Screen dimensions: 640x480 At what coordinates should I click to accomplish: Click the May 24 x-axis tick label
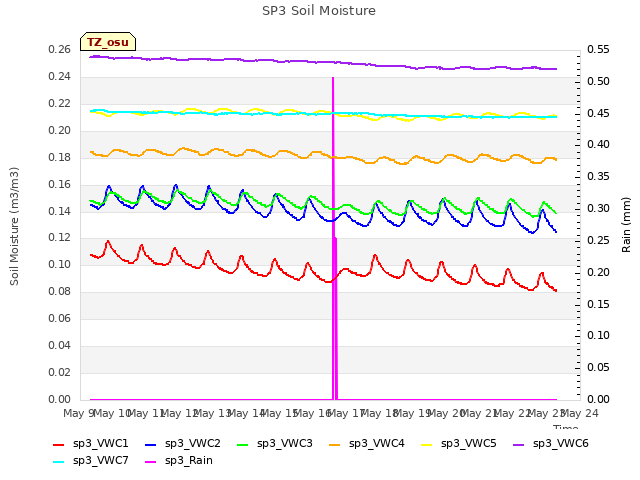[x=580, y=413]
